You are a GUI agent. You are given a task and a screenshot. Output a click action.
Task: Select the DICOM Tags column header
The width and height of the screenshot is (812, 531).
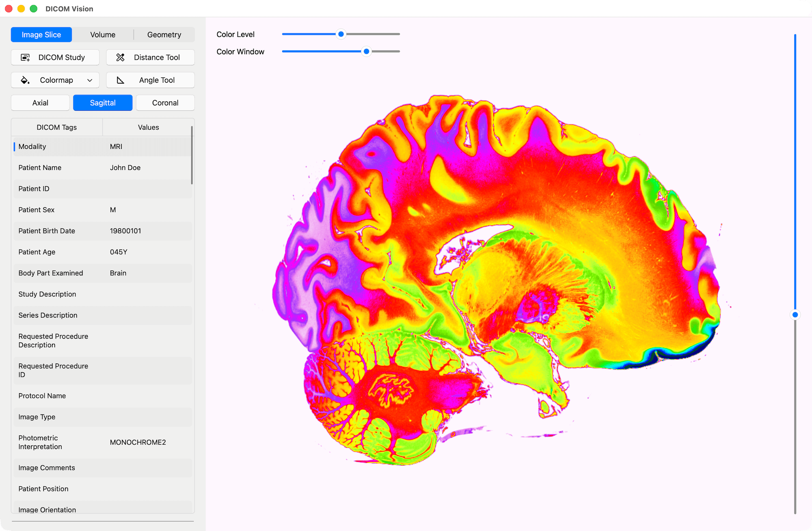click(56, 127)
